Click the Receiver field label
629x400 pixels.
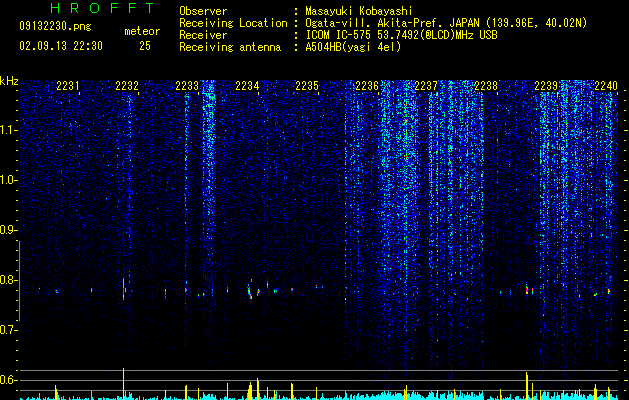coord(203,35)
